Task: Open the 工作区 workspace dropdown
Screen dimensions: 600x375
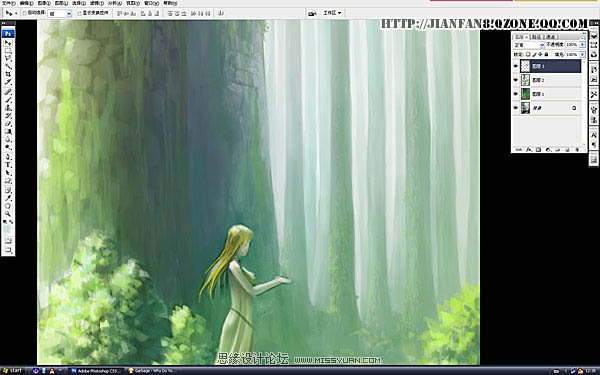Action: point(332,13)
